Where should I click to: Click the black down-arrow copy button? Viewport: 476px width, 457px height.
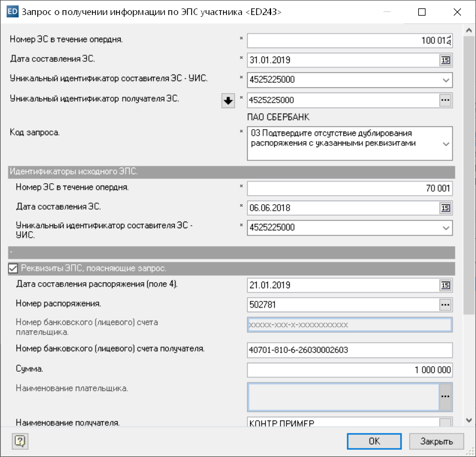point(228,101)
